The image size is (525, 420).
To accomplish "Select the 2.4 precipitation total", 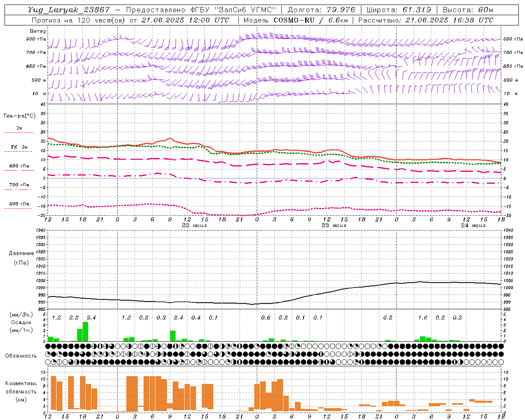I will (178, 317).
